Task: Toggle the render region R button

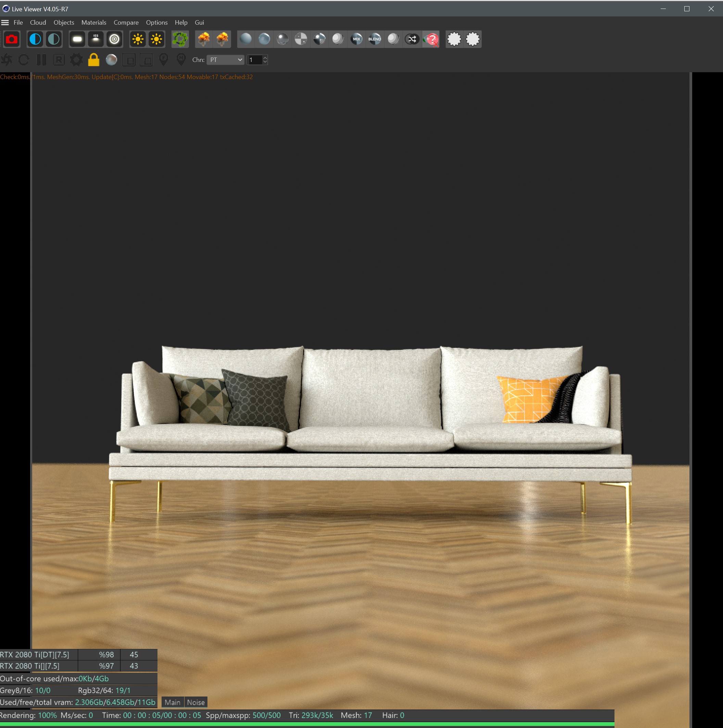Action: tap(59, 60)
